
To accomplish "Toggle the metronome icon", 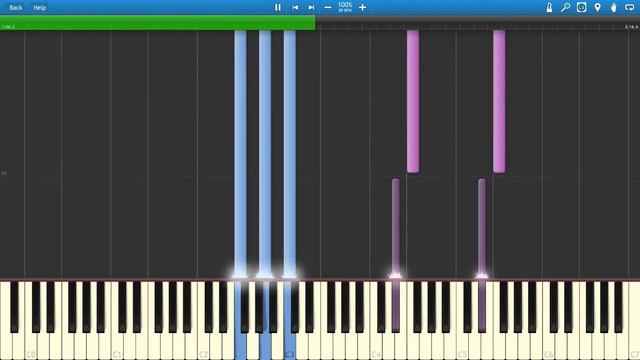I will [549, 7].
